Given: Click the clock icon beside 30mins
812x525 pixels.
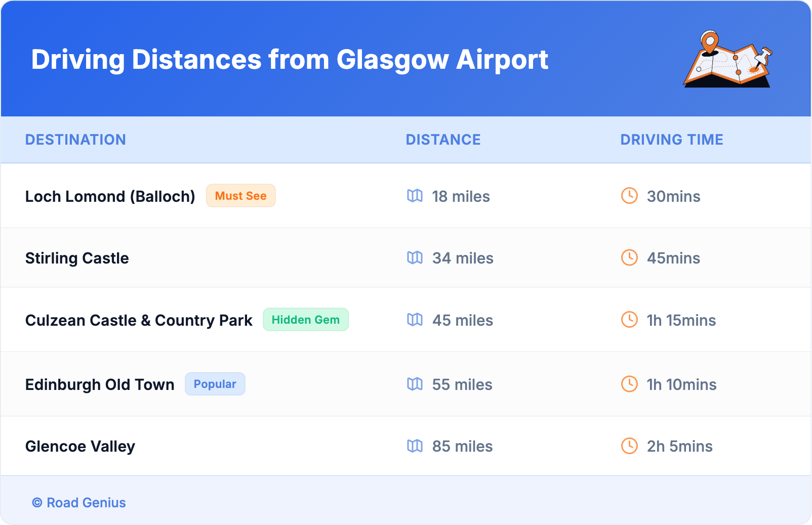Looking at the screenshot, I should (629, 196).
